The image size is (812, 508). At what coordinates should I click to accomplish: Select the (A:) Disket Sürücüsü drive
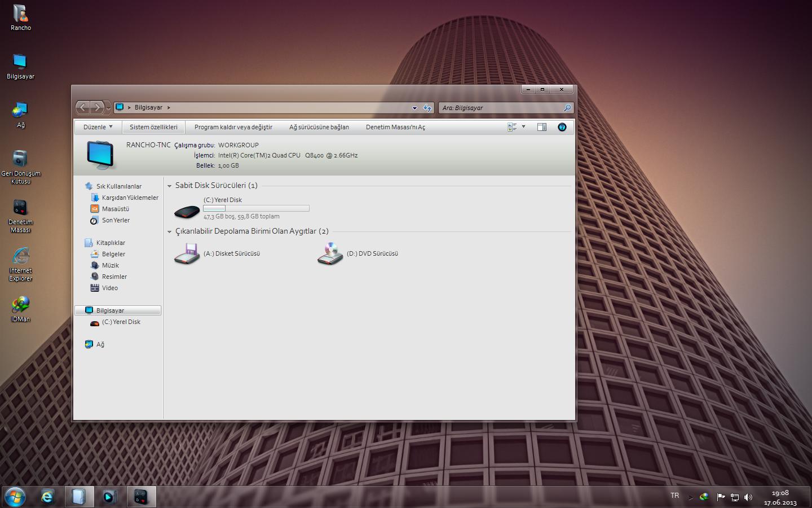pyautogui.click(x=187, y=254)
